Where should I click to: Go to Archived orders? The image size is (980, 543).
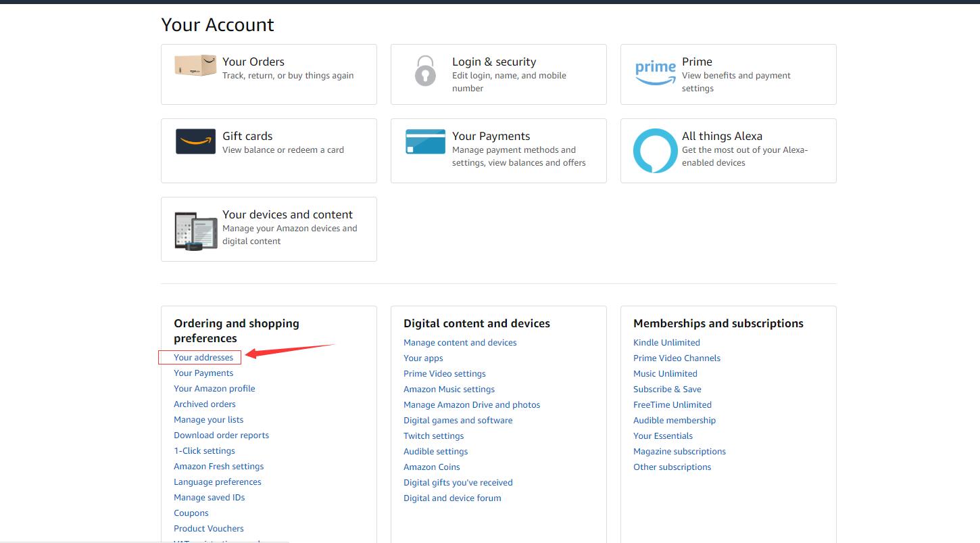205,404
